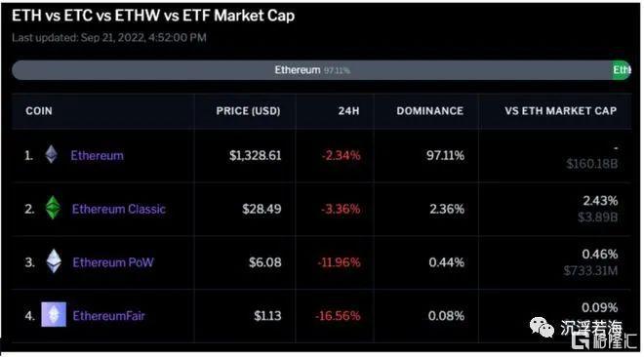Sort by the PRICE (USD) column header
This screenshot has height=357, width=644.
tap(248, 111)
